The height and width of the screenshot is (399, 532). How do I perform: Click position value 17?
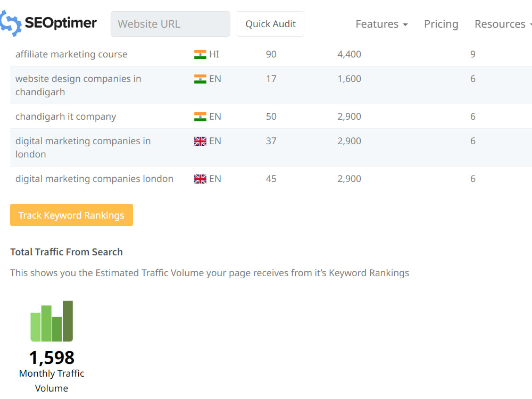click(271, 79)
